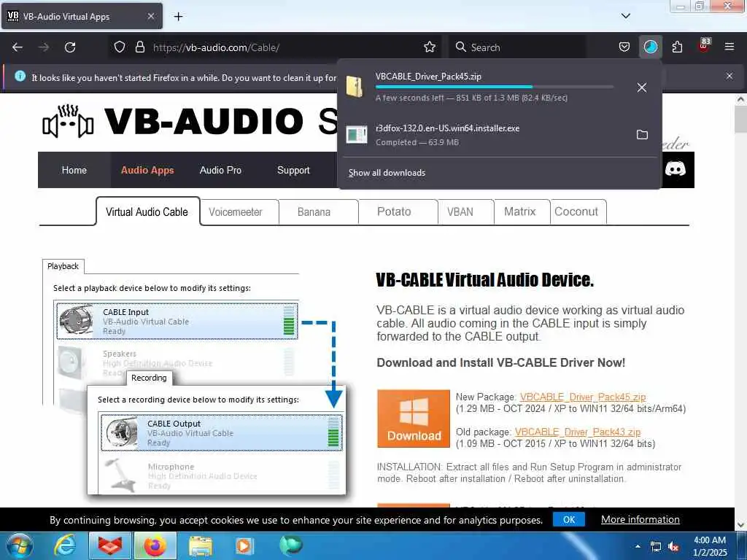Click the Playback and Recording devices illustration
This screenshot has height=560, width=747.
click(194, 378)
